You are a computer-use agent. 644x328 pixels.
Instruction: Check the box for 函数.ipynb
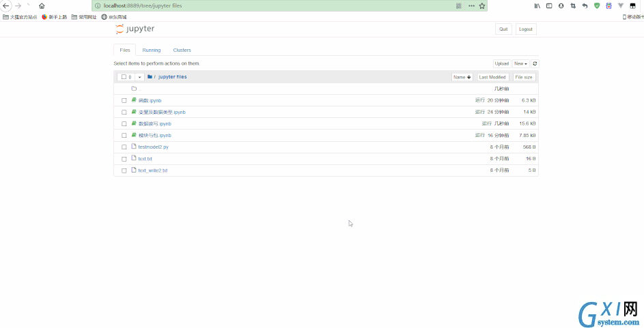[124, 100]
